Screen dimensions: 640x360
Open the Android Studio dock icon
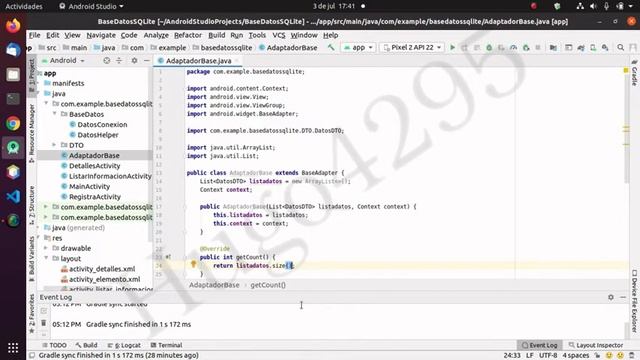click(13, 148)
